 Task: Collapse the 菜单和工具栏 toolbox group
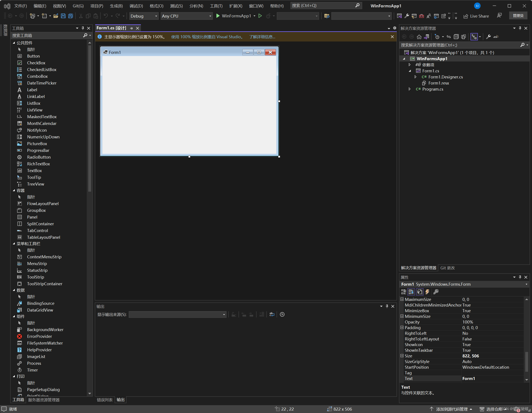coord(14,244)
